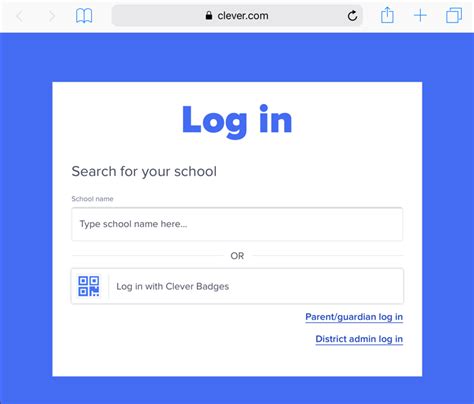Viewport: 474px width, 404px height.
Task: Open a new tab with plus icon
Action: pos(420,16)
